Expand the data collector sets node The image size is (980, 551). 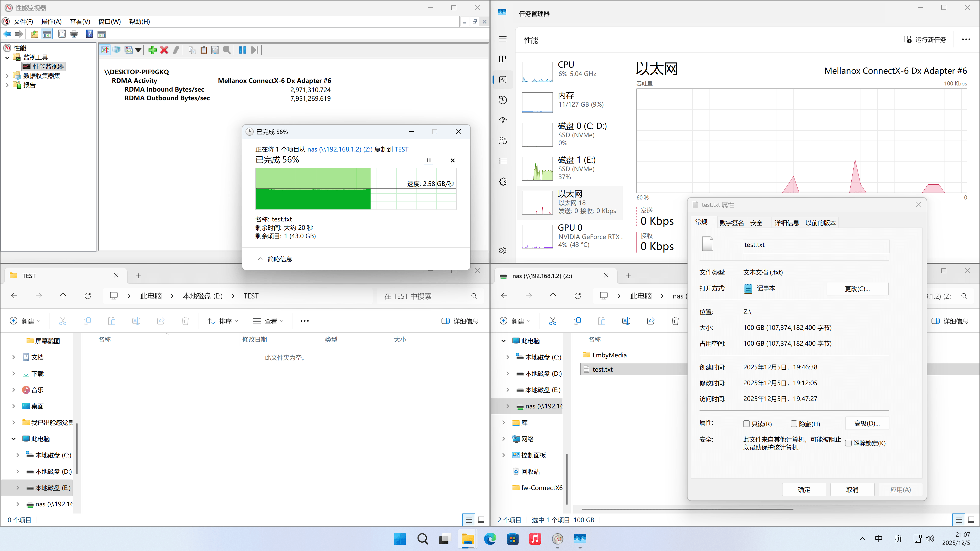[x=7, y=76]
